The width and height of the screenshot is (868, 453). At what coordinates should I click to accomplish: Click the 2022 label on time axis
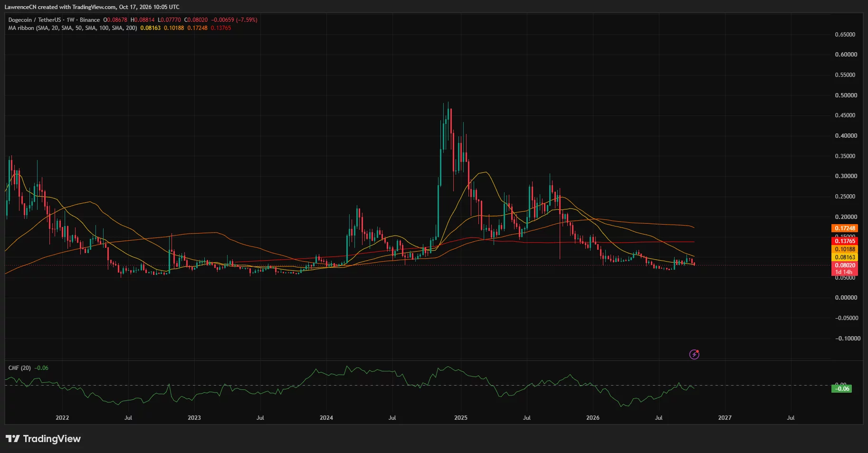[x=62, y=418]
